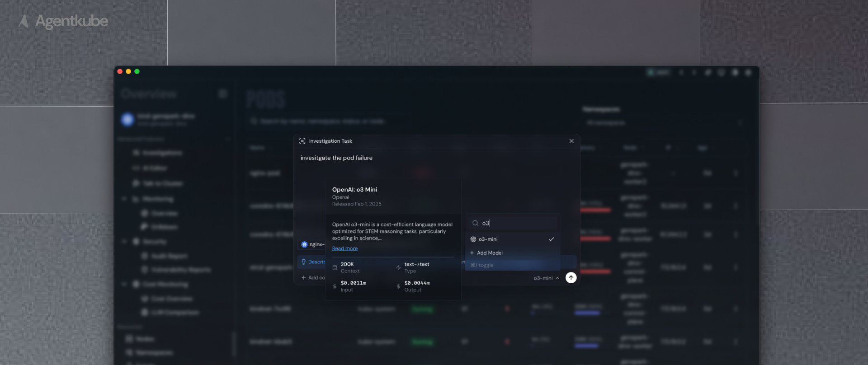Click the 'invesitgate the pod failure' prompt text
Image resolution: width=868 pixels, height=365 pixels.
[x=336, y=158]
